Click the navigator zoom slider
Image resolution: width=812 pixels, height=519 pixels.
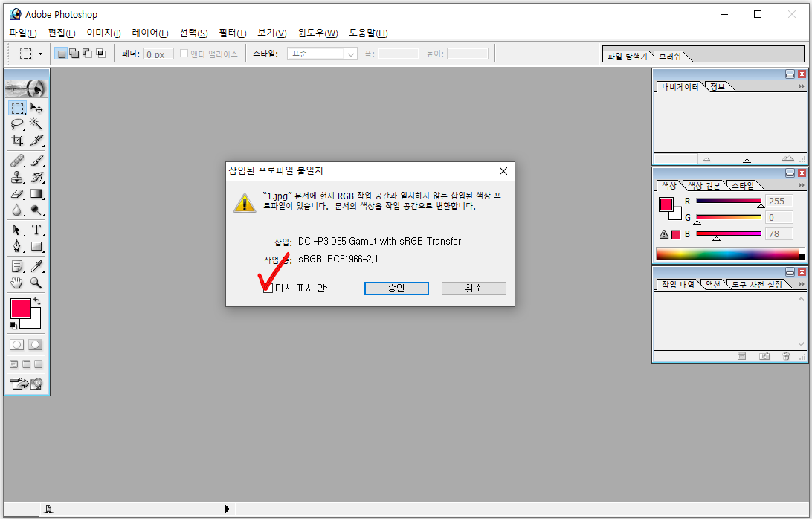747,158
